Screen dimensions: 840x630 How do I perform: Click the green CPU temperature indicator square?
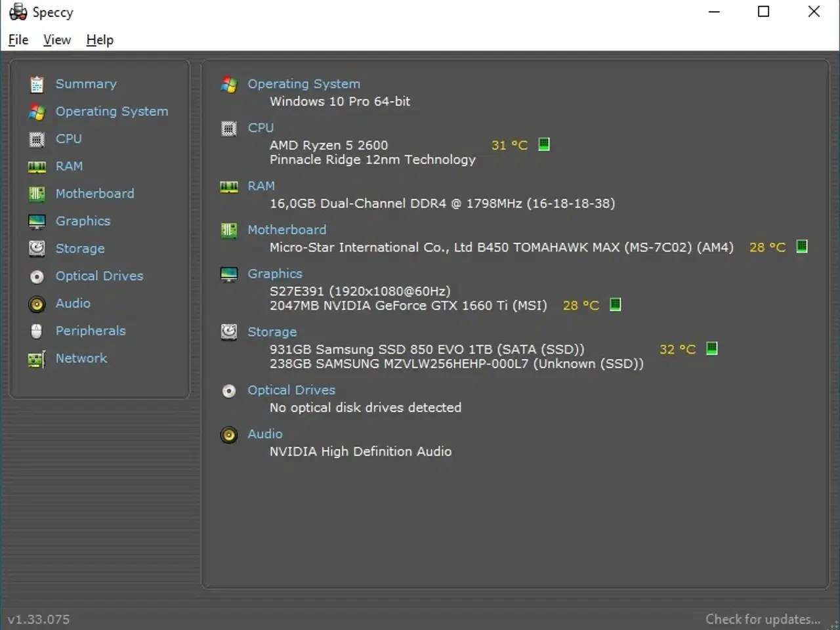[544, 144]
